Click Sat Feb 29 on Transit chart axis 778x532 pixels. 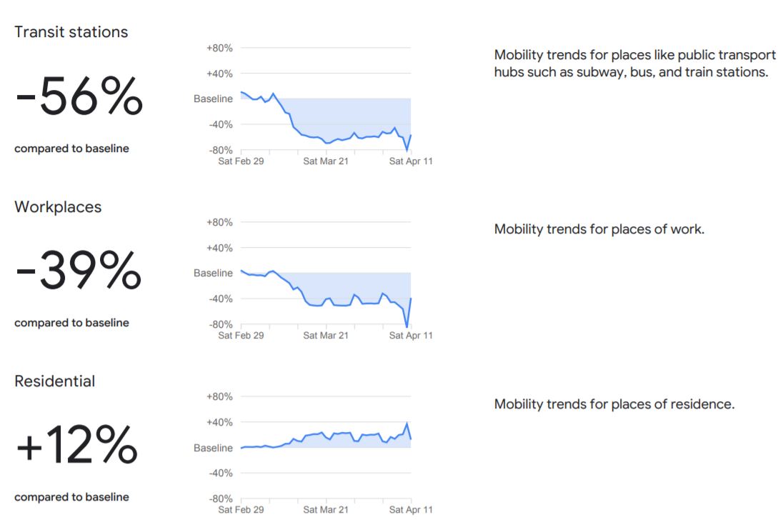coord(241,161)
